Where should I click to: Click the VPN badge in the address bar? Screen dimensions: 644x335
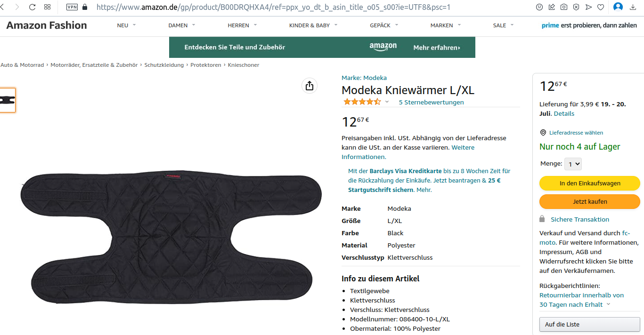(72, 7)
